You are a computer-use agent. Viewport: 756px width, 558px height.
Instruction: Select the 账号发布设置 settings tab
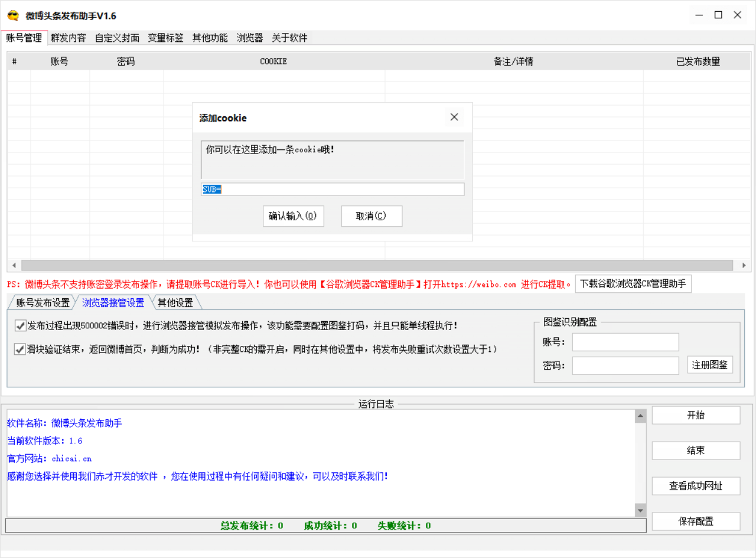43,303
